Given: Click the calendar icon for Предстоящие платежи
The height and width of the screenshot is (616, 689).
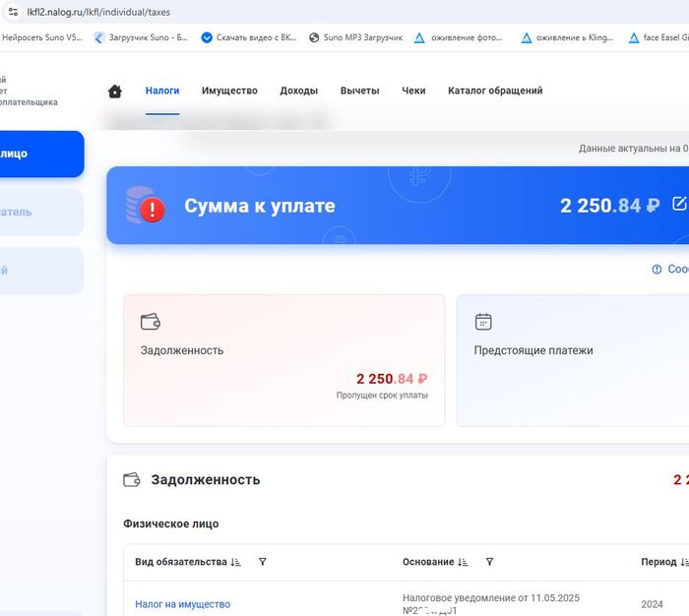Looking at the screenshot, I should (x=483, y=322).
